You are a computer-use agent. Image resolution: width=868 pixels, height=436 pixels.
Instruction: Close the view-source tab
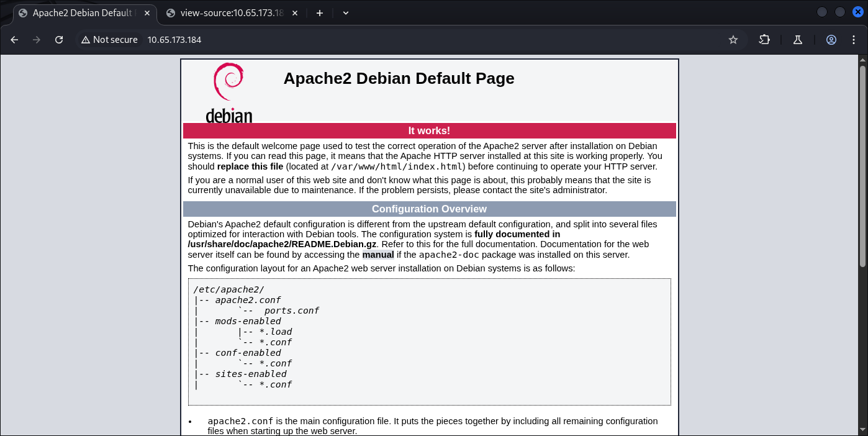[x=295, y=13]
